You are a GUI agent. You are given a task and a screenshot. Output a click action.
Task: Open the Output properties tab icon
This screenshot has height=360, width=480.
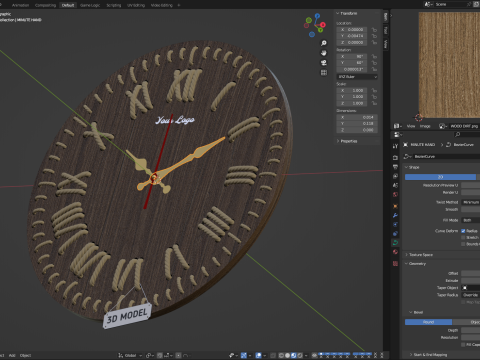[x=395, y=167]
